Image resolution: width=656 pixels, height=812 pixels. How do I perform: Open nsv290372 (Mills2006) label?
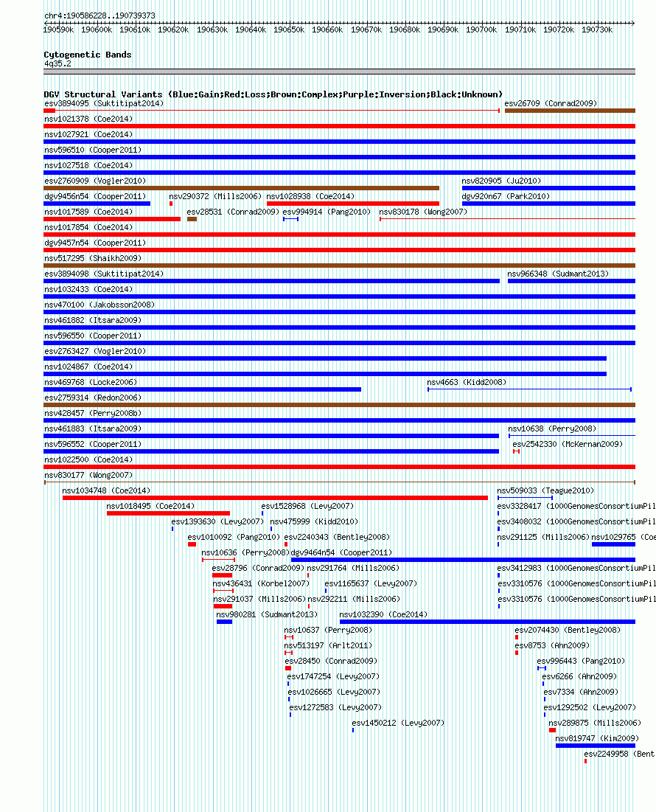point(215,197)
